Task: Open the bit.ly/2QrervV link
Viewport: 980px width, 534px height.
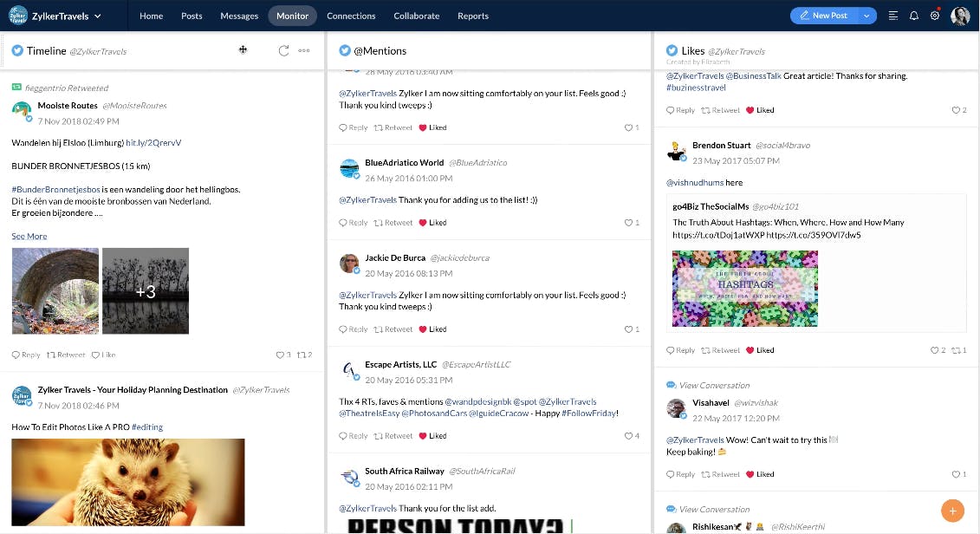Action: point(153,142)
